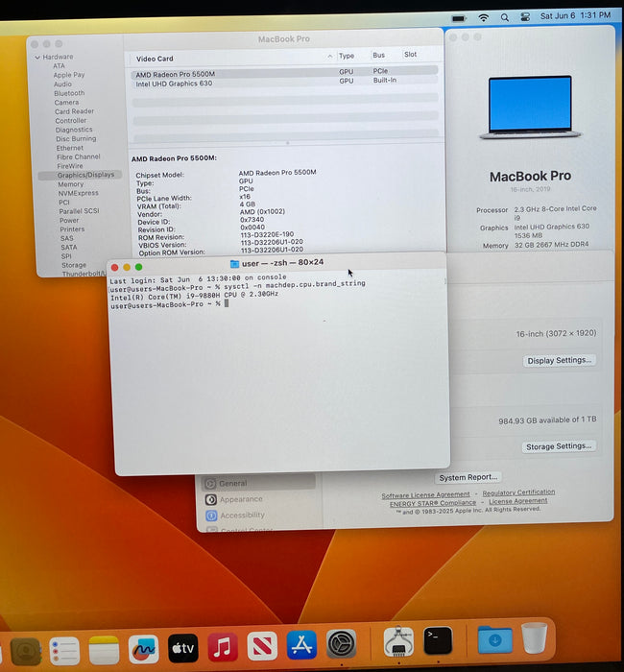The image size is (624, 672).
Task: Select Fibre Channel in the Hardware list
Action: (79, 156)
